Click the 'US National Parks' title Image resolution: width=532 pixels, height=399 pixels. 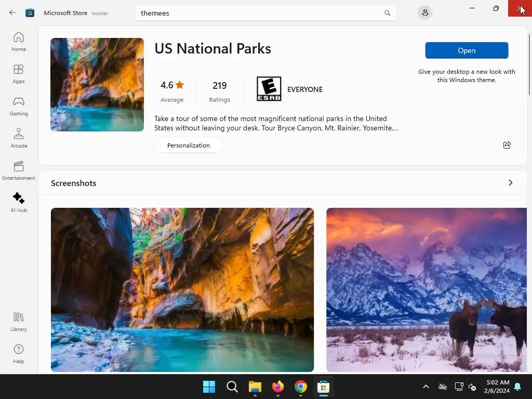[212, 48]
